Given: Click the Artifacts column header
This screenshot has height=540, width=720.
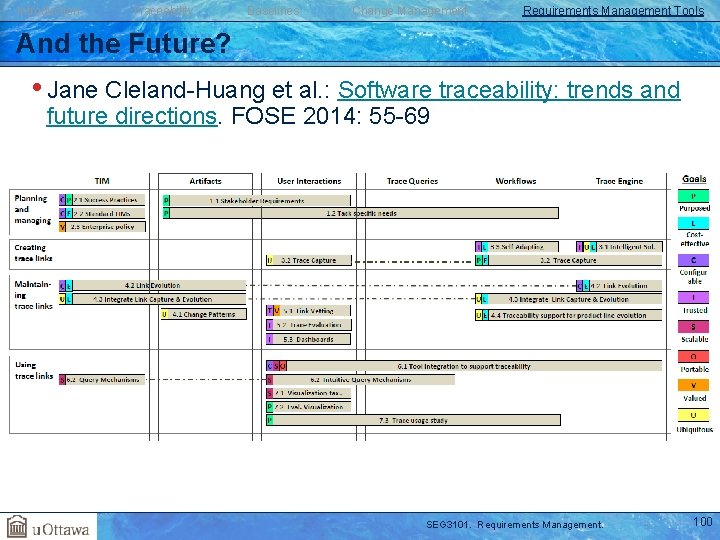Looking at the screenshot, I should 205,181.
